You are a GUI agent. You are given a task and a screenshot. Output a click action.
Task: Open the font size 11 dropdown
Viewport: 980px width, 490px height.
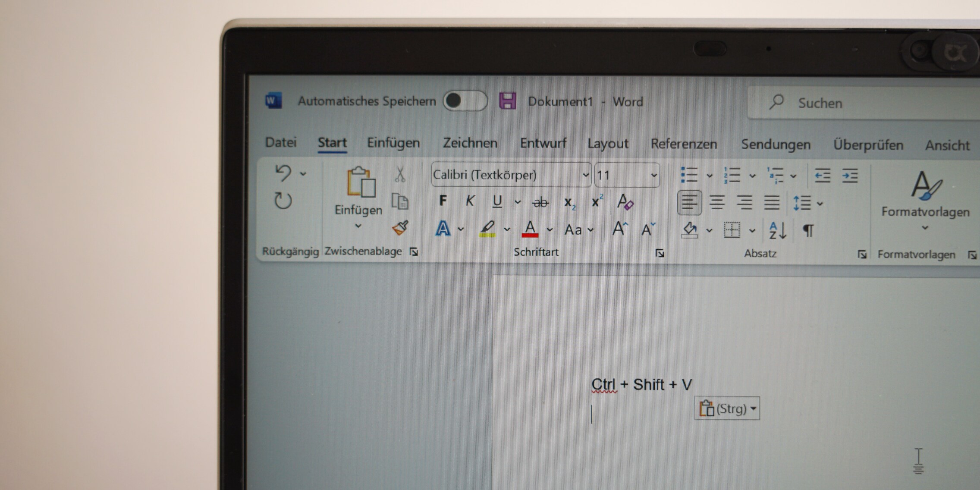click(654, 174)
